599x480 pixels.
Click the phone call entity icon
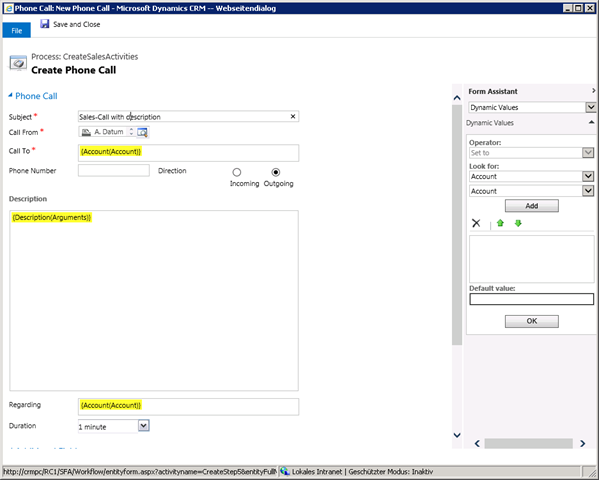[18, 63]
